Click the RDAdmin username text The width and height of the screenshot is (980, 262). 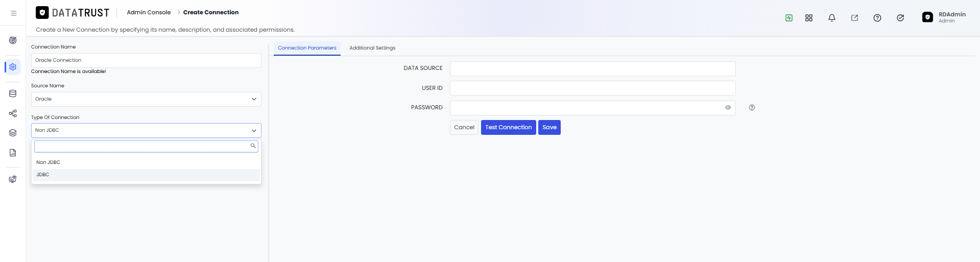coord(952,14)
